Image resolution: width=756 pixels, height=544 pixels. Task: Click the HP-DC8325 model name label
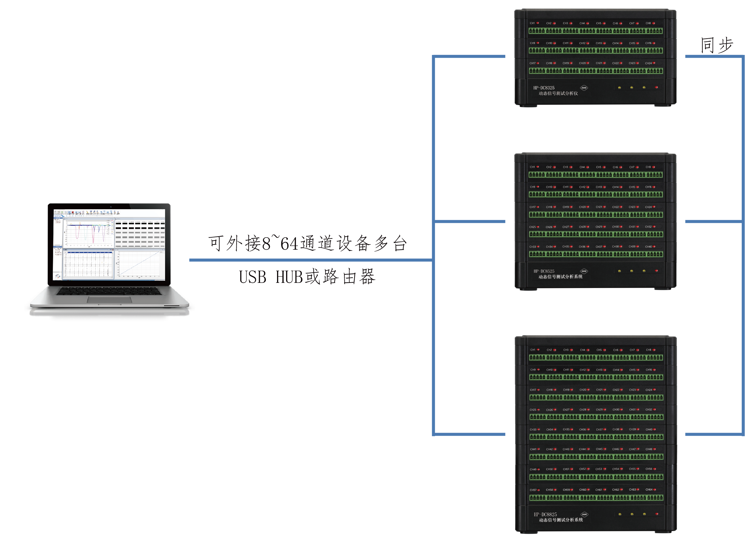click(544, 88)
